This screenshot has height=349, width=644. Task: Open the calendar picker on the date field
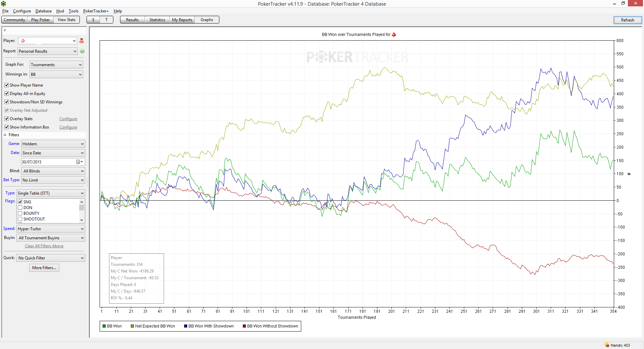[x=79, y=162]
